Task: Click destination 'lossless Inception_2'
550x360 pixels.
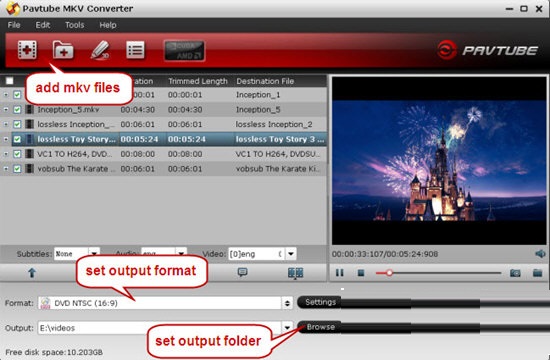Action: click(274, 124)
